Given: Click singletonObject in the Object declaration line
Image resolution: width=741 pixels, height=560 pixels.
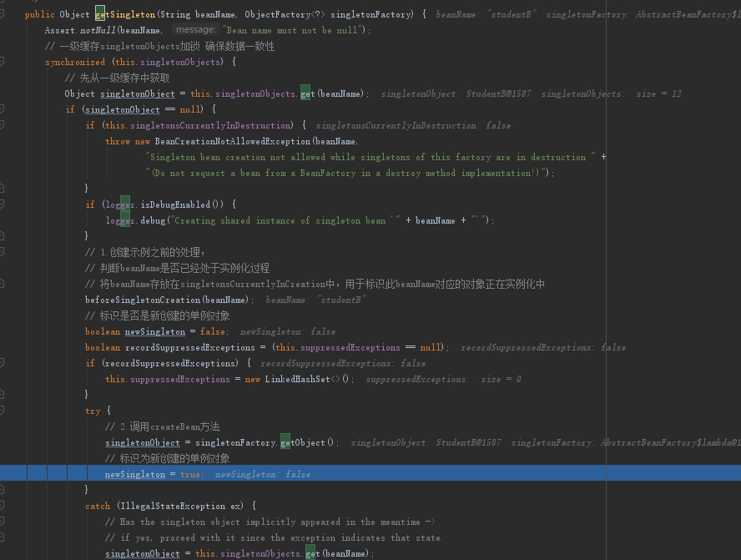Looking at the screenshot, I should pos(138,93).
